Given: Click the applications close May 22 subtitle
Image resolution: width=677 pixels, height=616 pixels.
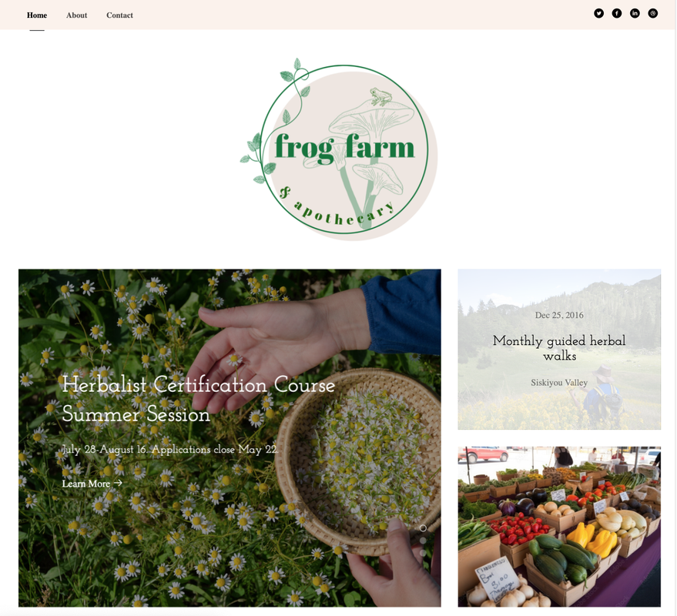Looking at the screenshot, I should (x=169, y=450).
